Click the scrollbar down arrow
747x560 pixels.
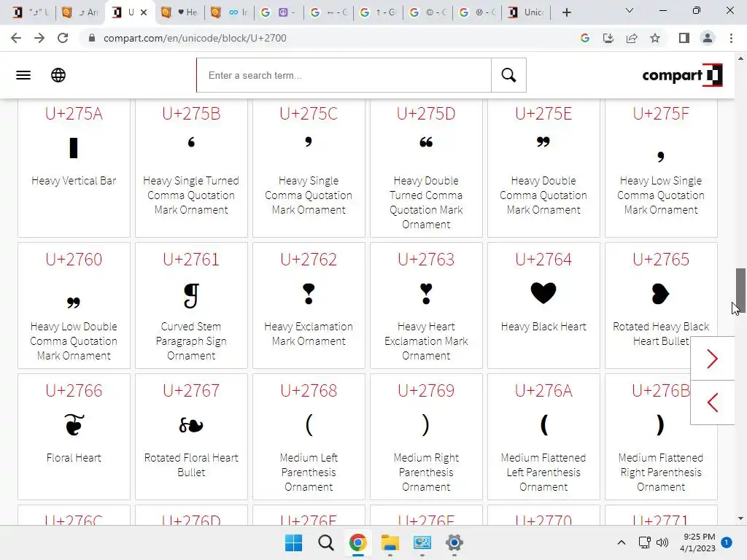[x=740, y=518]
